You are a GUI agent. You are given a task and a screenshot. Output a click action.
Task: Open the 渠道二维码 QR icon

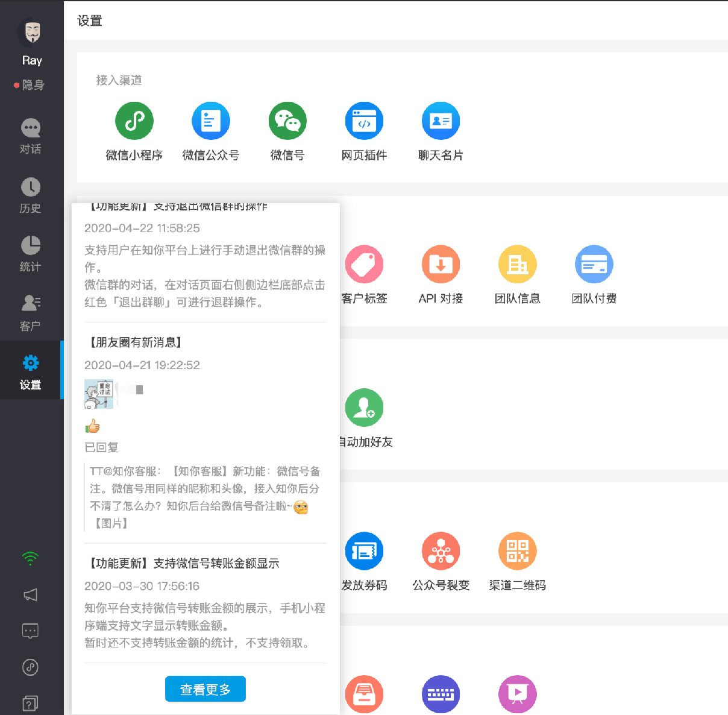point(517,551)
